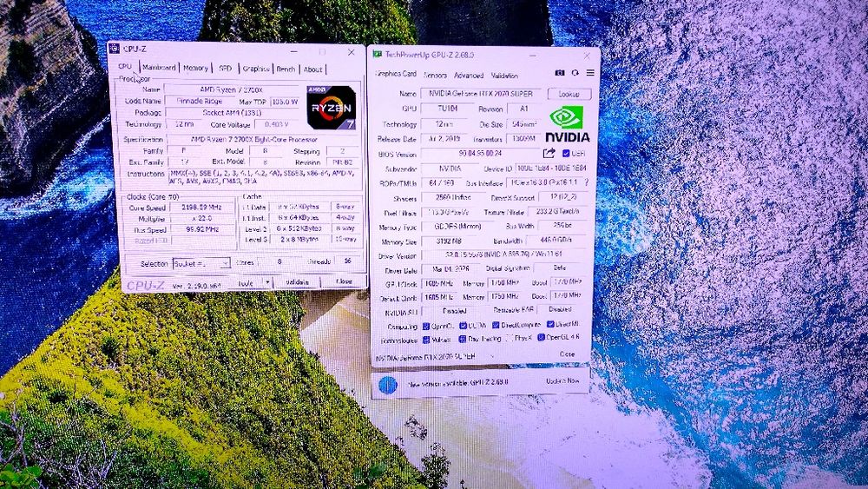
Task: Click the GPU name field in GPU-Z
Action: pyautogui.click(x=481, y=94)
